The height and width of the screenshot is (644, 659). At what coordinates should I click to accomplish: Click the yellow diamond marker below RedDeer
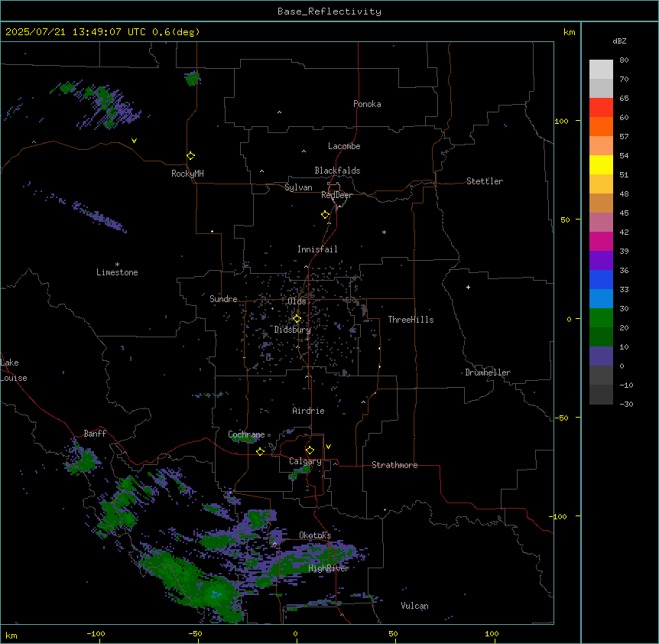[x=326, y=215]
